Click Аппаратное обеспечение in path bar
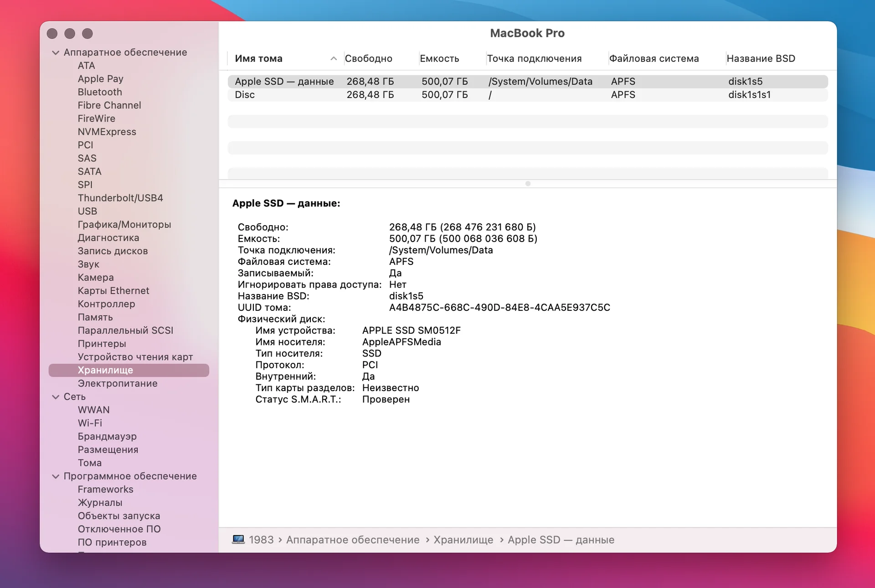Screen dimensions: 875x588 pyautogui.click(x=353, y=540)
